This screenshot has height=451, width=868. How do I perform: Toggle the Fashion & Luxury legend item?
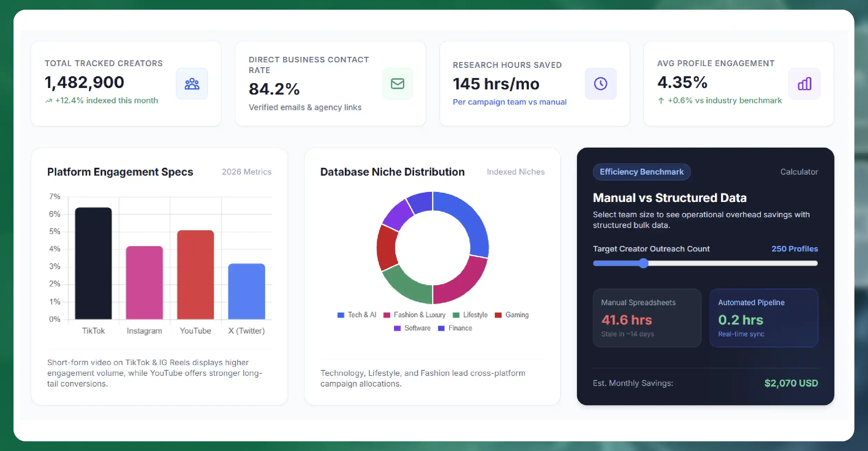[x=414, y=315]
